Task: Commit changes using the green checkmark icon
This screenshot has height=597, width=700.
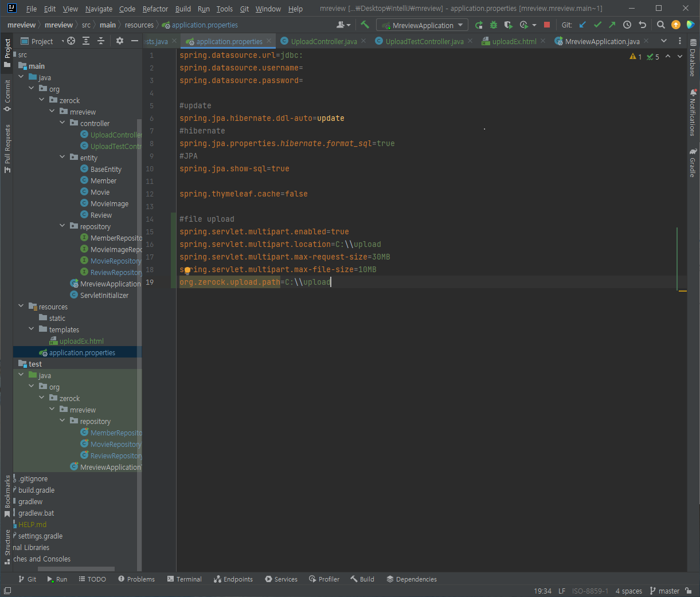Action: [597, 25]
